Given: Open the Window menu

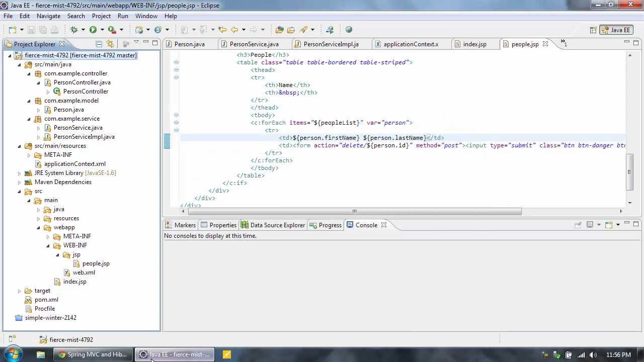Looking at the screenshot, I should click(x=146, y=16).
